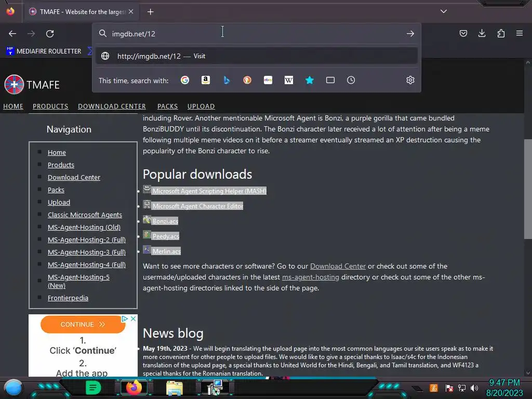Click the browser back arrow
The image size is (532, 399).
[x=12, y=34]
